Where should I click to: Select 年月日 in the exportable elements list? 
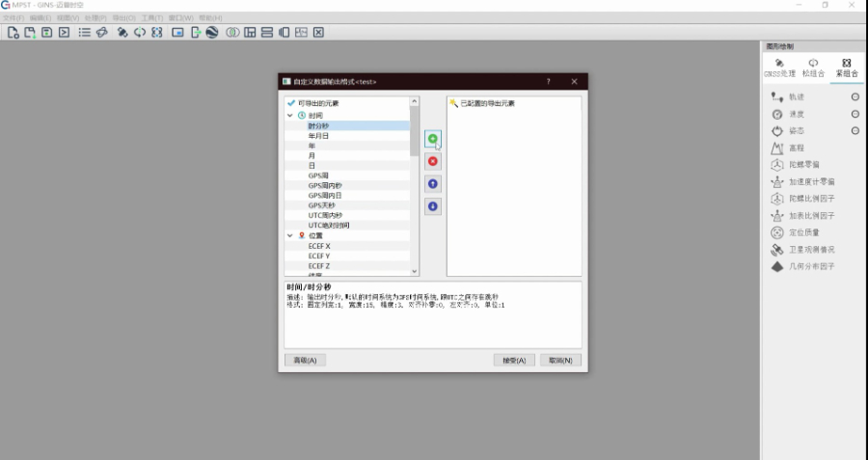tap(319, 136)
